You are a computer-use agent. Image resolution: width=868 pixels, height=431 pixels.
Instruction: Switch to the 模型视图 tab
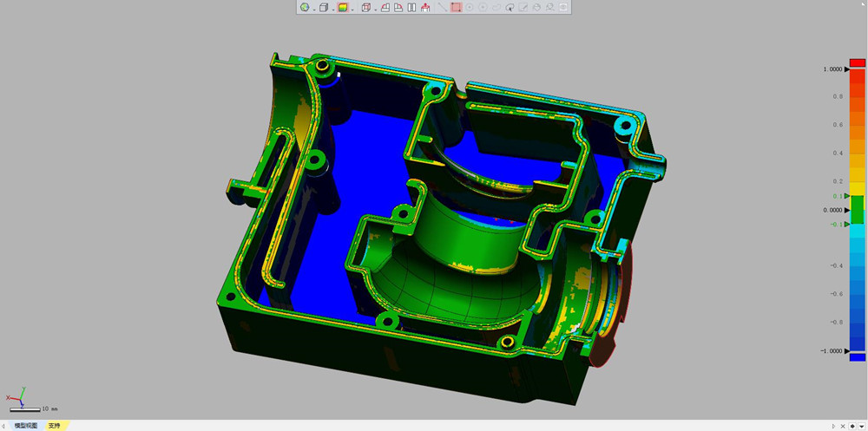25,426
